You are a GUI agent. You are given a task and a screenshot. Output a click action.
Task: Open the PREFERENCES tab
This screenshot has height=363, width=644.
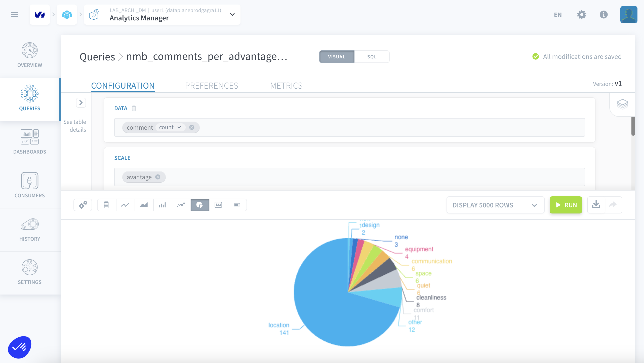[x=212, y=86]
